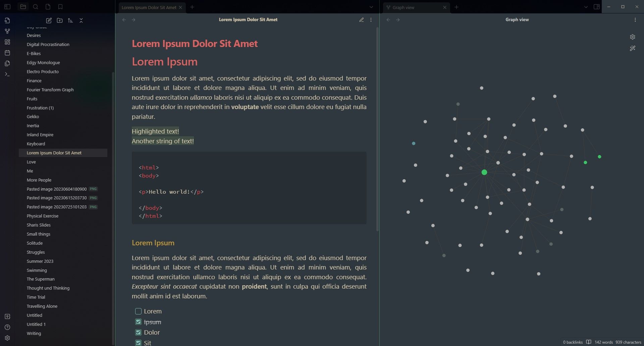Open graph view from left ribbon

(7, 31)
